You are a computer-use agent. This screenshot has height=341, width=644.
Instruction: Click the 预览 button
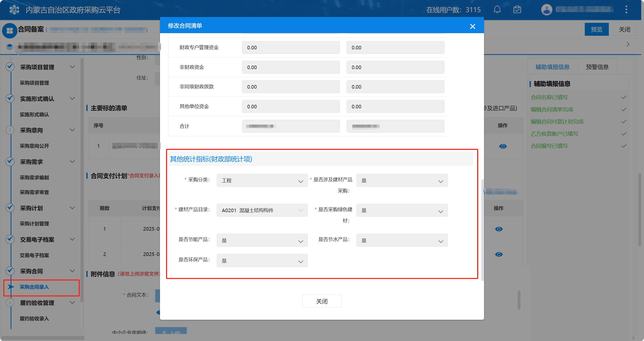[x=596, y=29]
